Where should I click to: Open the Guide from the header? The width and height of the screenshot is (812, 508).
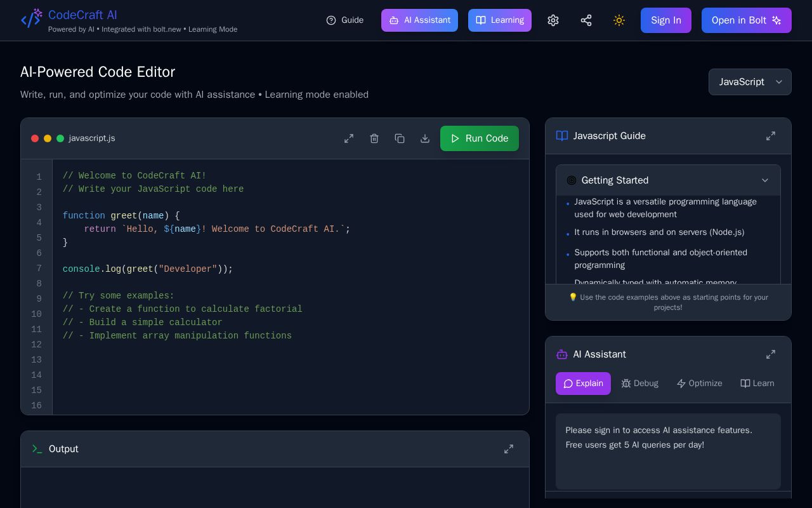(x=345, y=20)
